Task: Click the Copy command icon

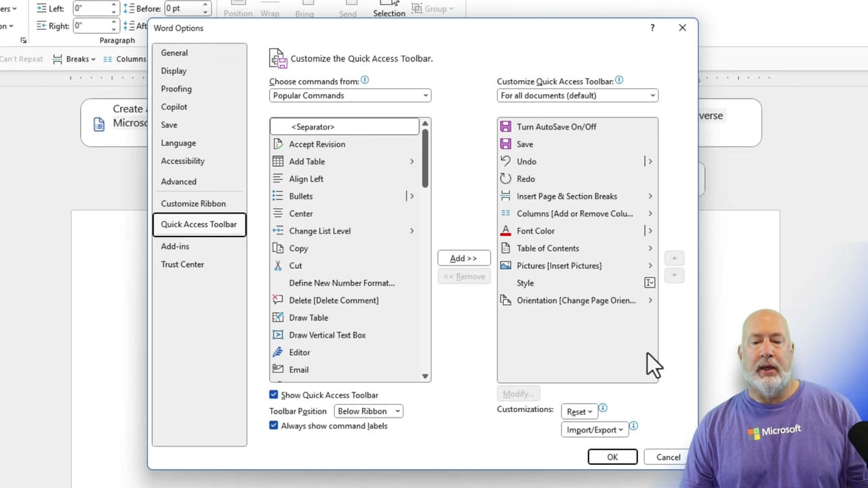Action: [278, 248]
